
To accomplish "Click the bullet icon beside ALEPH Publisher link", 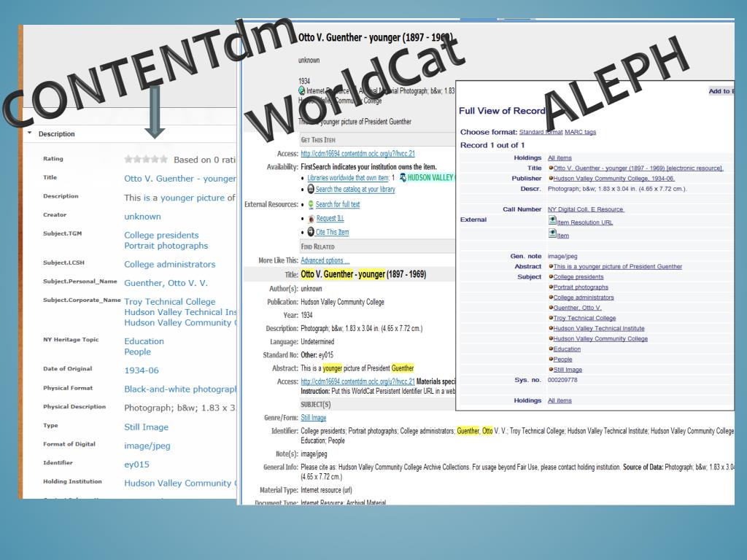I will 551,178.
